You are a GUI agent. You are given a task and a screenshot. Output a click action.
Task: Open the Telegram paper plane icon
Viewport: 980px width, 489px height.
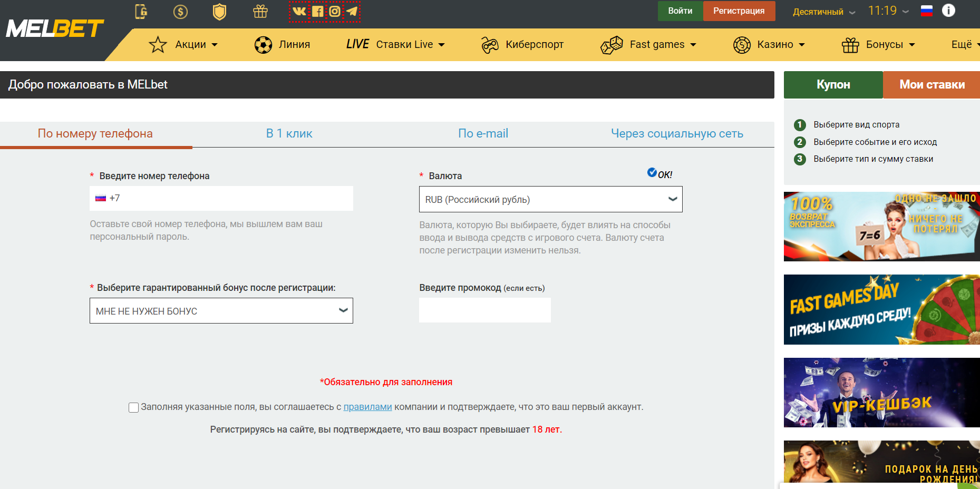tap(352, 11)
